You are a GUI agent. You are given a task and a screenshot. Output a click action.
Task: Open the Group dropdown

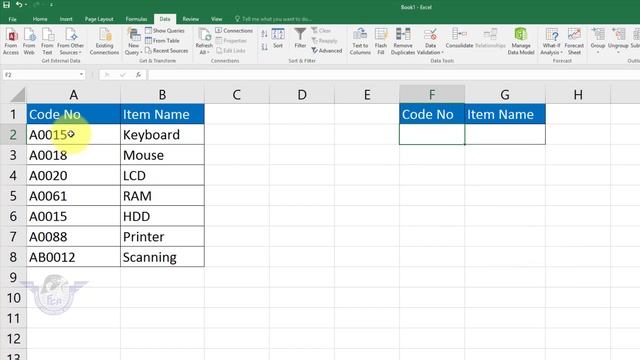click(598, 41)
